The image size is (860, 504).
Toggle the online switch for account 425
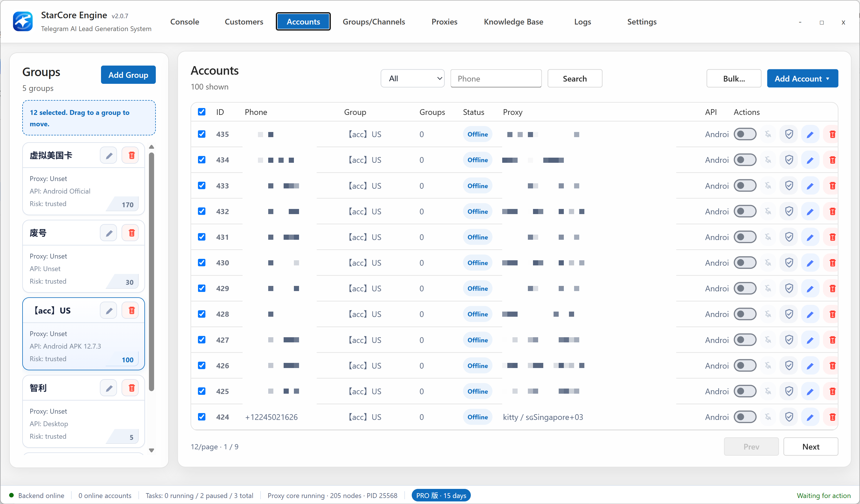click(745, 391)
